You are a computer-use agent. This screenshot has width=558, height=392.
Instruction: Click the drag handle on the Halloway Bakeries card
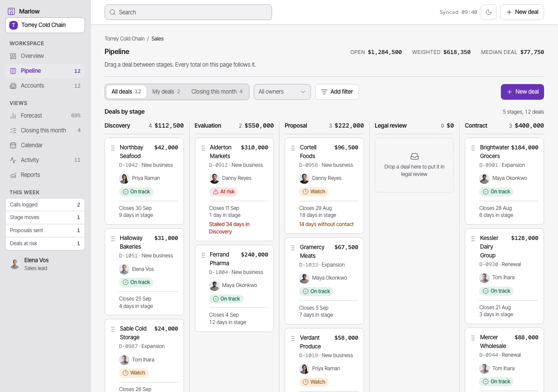coord(113,239)
